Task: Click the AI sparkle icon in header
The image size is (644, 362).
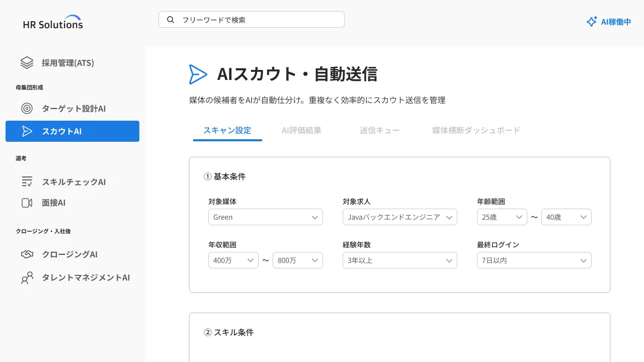Action: pyautogui.click(x=592, y=22)
